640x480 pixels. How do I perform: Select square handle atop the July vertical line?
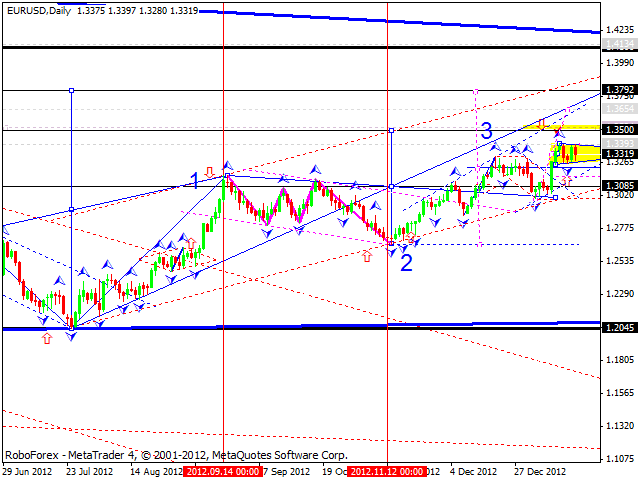(71, 90)
